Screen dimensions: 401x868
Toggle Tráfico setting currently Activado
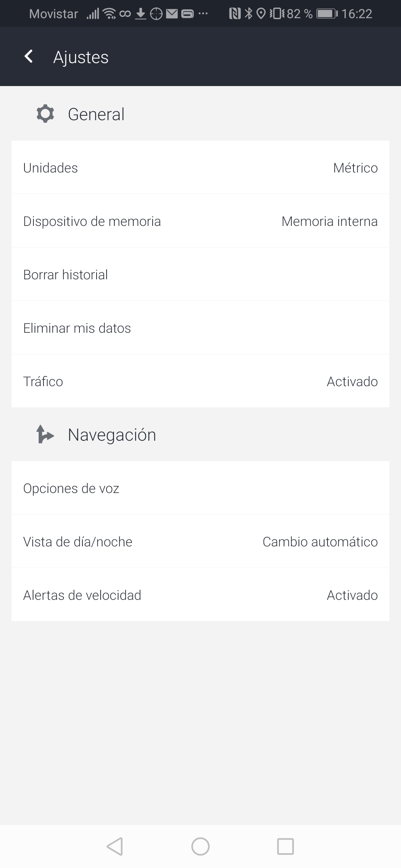pyautogui.click(x=200, y=381)
